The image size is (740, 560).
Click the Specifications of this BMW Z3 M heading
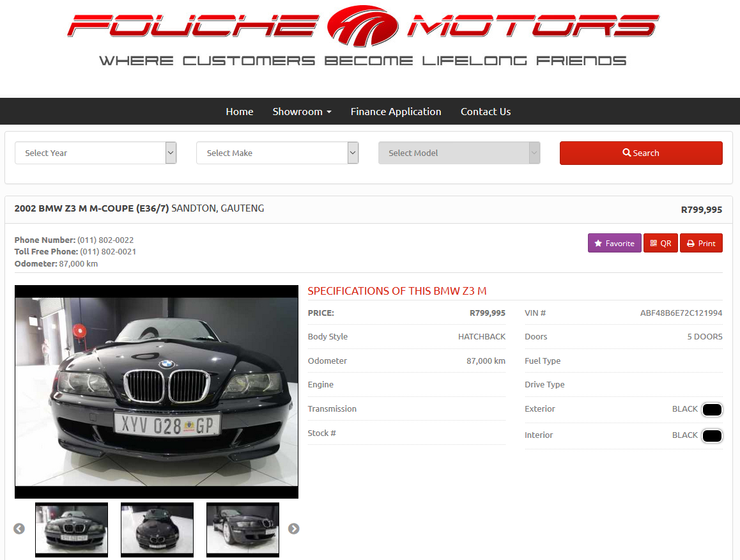(x=397, y=291)
